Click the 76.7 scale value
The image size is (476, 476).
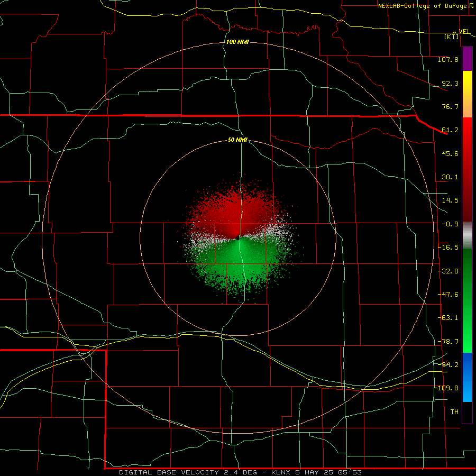[450, 106]
